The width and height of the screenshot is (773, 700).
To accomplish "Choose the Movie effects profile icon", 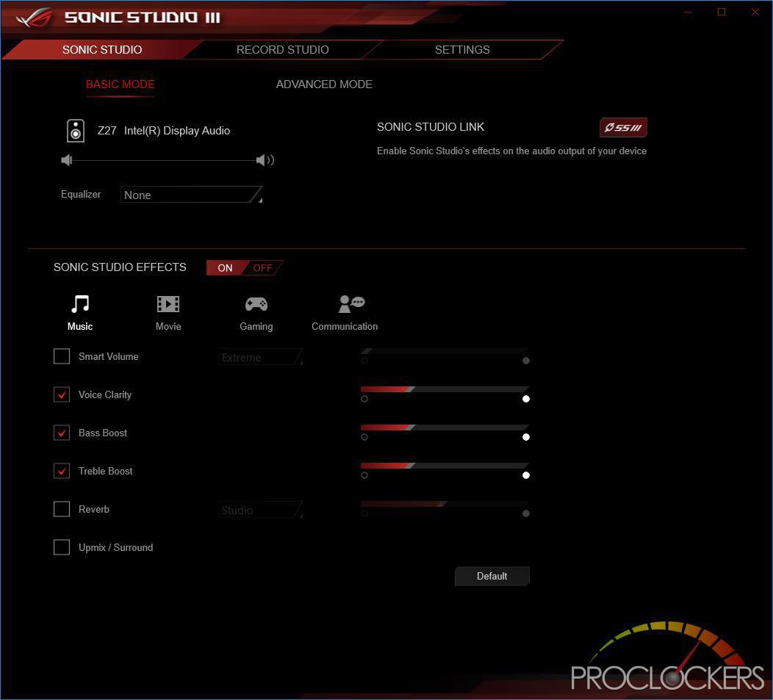I will click(x=168, y=304).
